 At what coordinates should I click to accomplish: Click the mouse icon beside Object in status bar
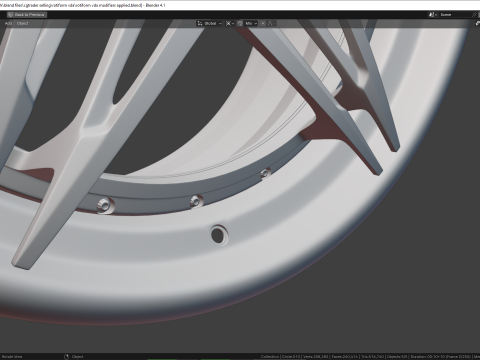click(66, 357)
